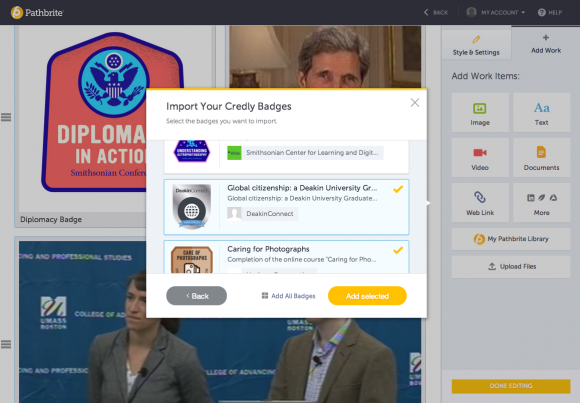Click the Upload Files button
Image resolution: width=580 pixels, height=403 pixels.
point(511,266)
